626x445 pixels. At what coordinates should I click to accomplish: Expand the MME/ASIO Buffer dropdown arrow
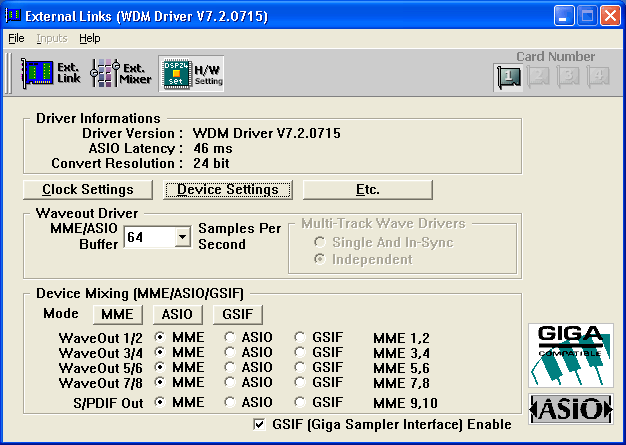[182, 237]
